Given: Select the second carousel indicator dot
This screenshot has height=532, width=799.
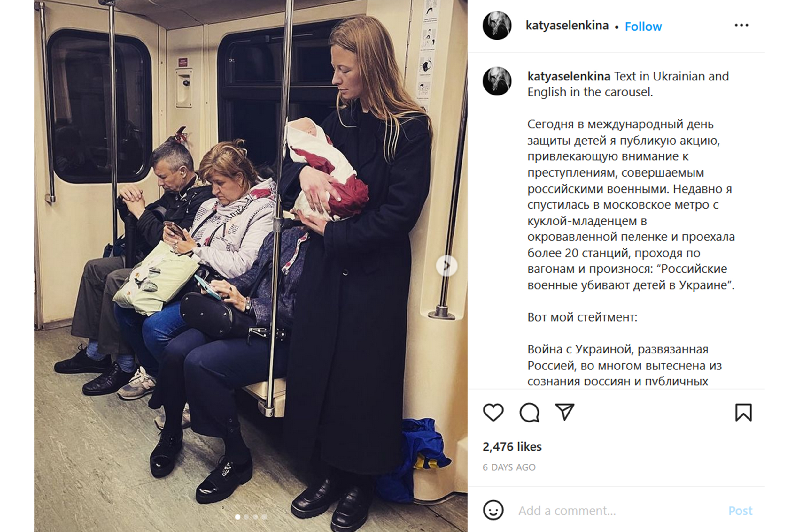Looking at the screenshot, I should [x=246, y=517].
